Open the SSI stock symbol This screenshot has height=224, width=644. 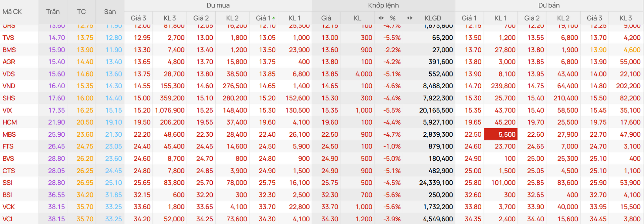[7, 183]
